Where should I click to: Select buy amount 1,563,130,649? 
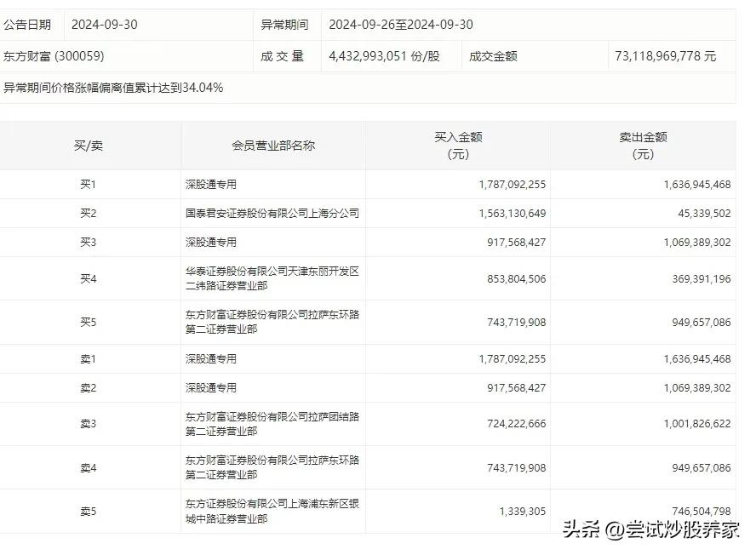coord(512,213)
